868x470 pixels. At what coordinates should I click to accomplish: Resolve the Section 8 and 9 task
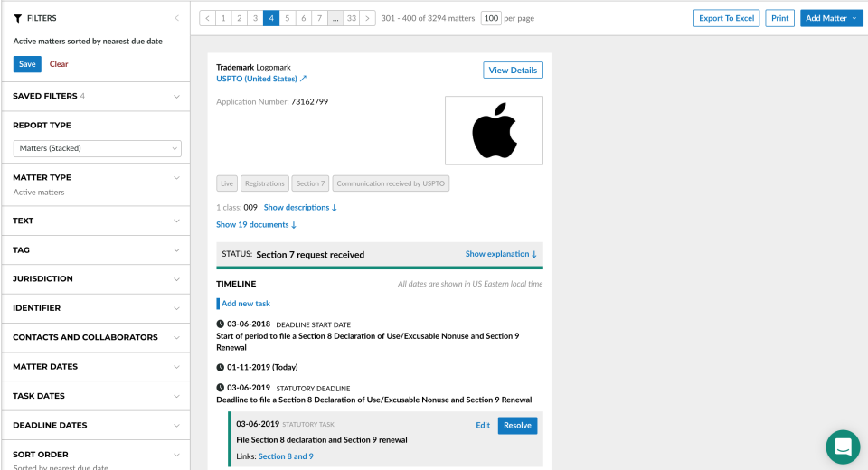tap(517, 425)
